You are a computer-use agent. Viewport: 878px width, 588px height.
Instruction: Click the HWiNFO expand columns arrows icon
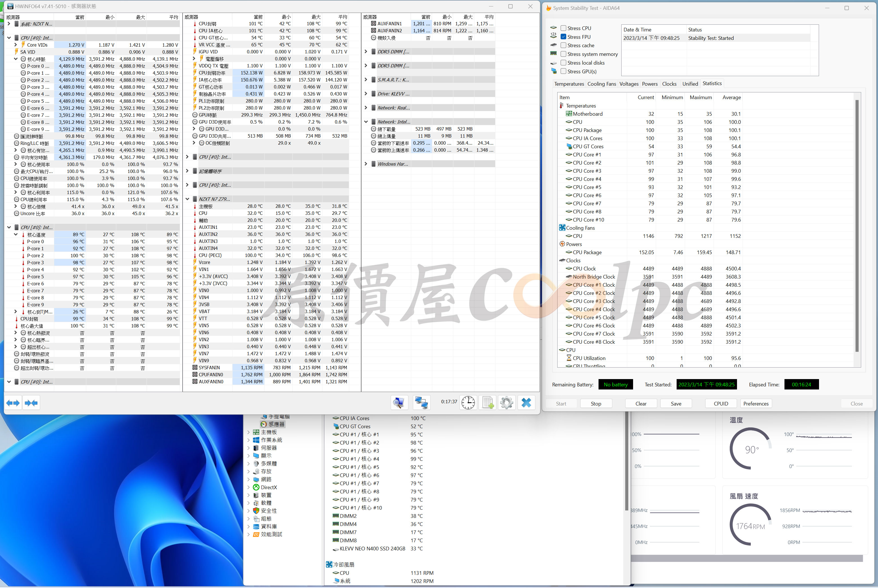point(13,403)
